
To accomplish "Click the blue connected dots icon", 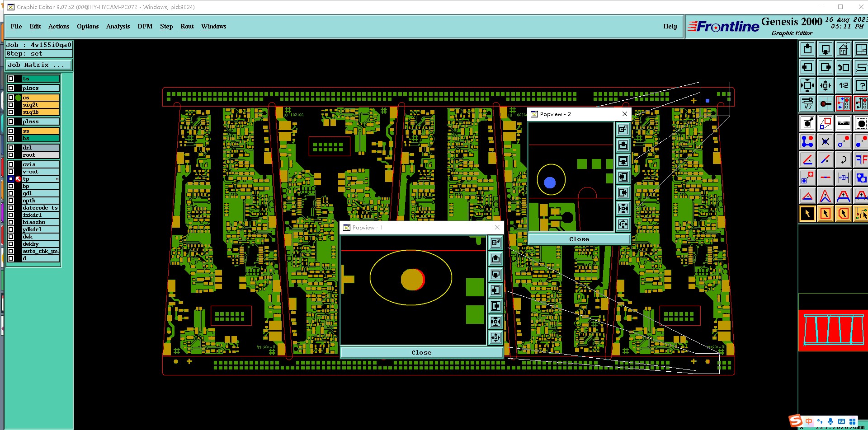I will point(807,141).
